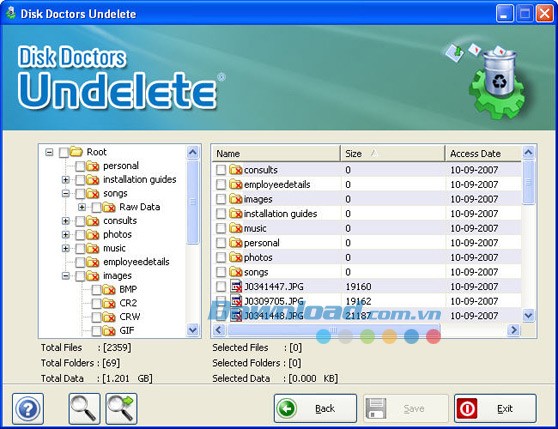The height and width of the screenshot is (429, 558).
Task: Click size value 19162 of J0309705.JPG
Action: (x=358, y=301)
